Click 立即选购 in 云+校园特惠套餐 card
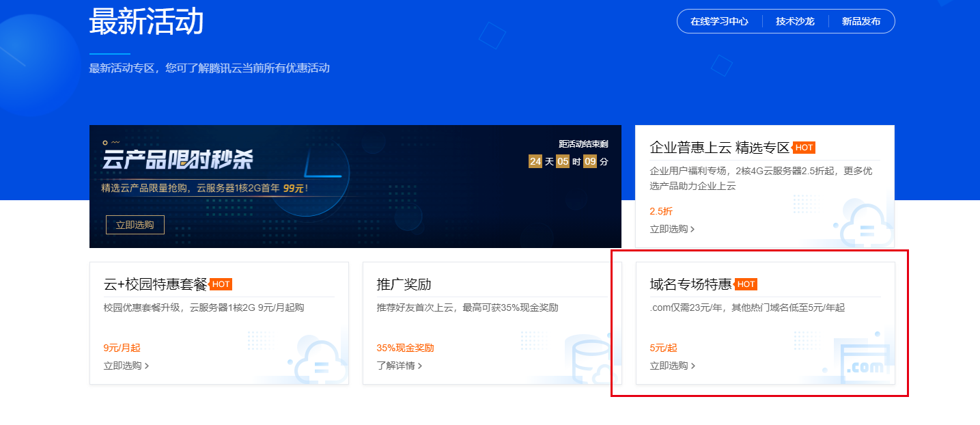Image resolution: width=980 pixels, height=425 pixels. click(x=126, y=366)
